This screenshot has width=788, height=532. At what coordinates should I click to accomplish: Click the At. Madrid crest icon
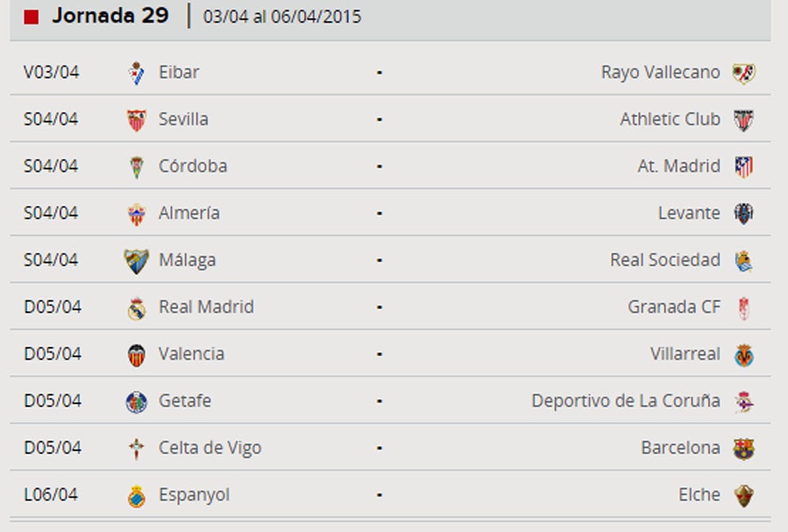(x=743, y=166)
